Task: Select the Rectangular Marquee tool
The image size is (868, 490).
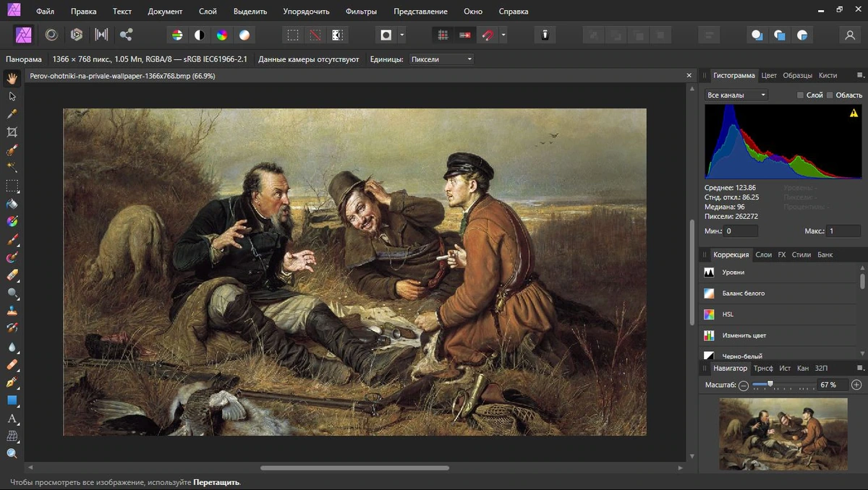Action: pyautogui.click(x=12, y=186)
